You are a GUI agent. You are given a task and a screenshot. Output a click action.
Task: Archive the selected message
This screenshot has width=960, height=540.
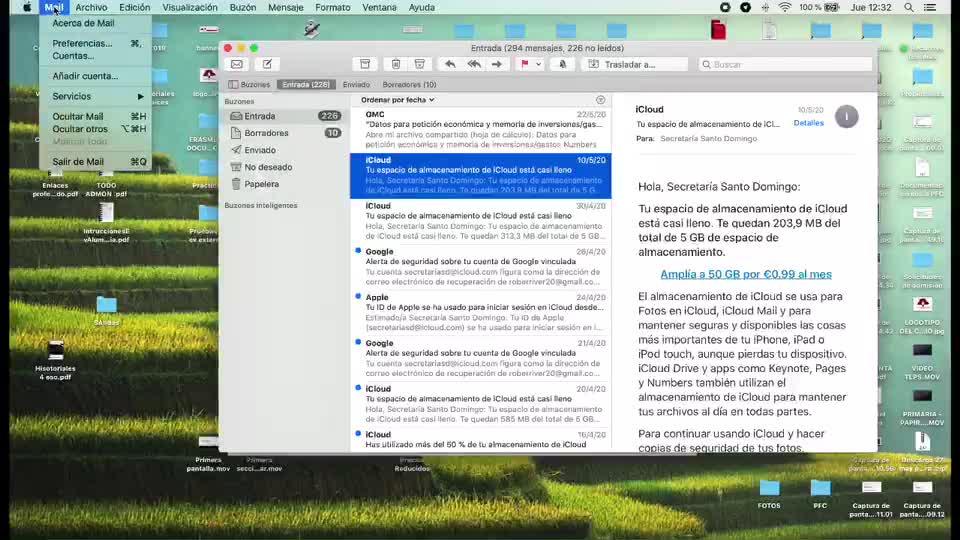[x=365, y=64]
